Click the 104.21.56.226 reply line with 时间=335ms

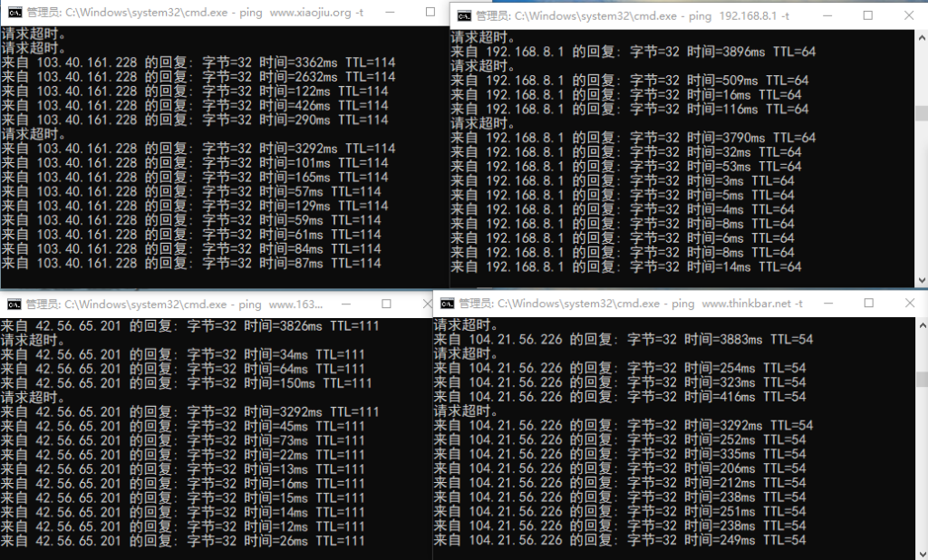pos(620,454)
